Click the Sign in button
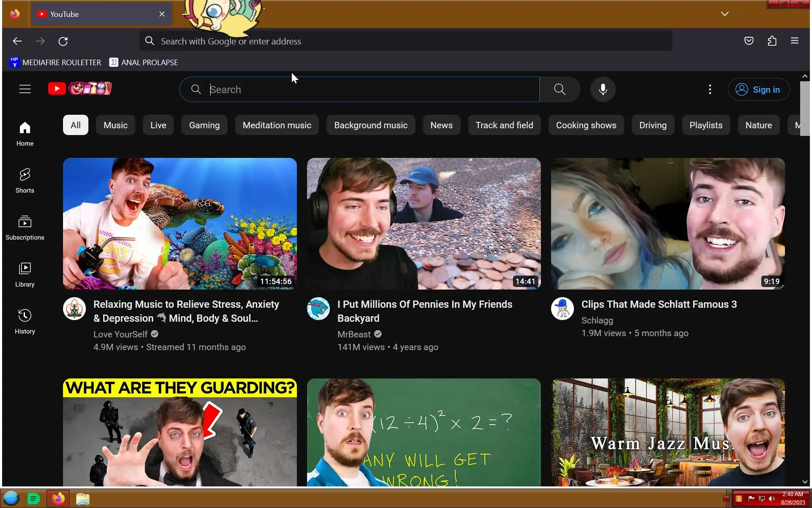Image resolution: width=812 pixels, height=508 pixels. (x=758, y=89)
